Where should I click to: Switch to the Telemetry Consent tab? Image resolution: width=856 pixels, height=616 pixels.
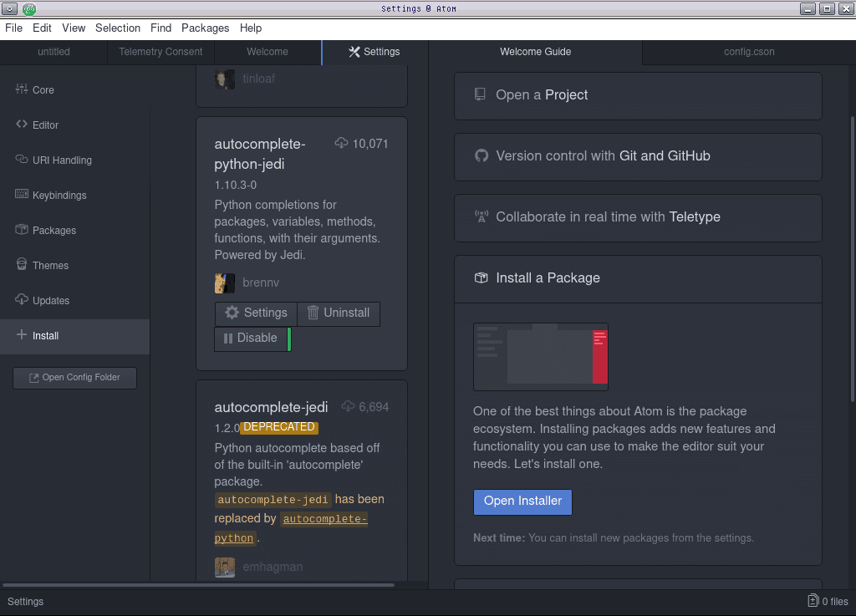pyautogui.click(x=160, y=52)
